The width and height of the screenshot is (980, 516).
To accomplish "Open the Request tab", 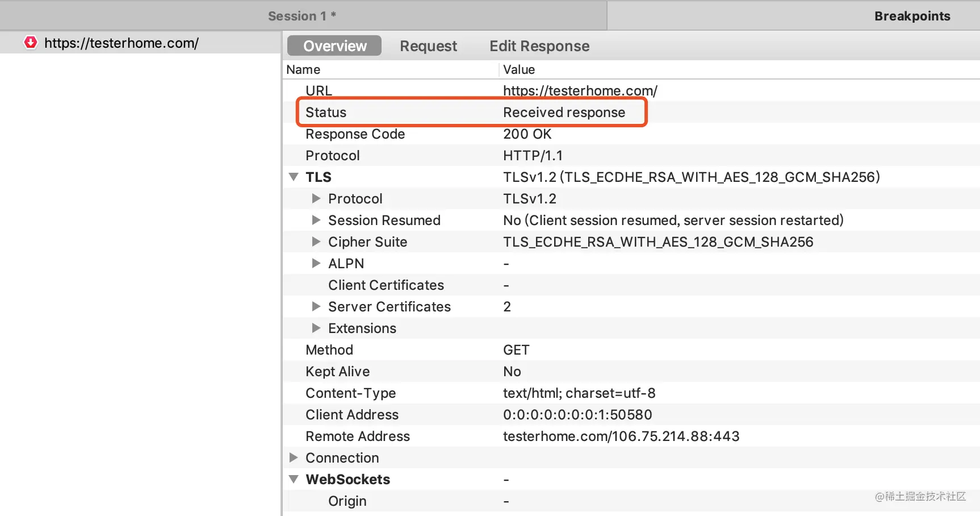I will pyautogui.click(x=428, y=46).
